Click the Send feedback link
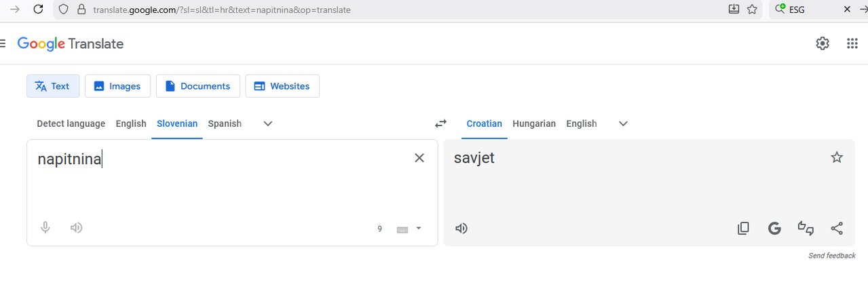Screen dimensions: 868x293 click(x=831, y=256)
